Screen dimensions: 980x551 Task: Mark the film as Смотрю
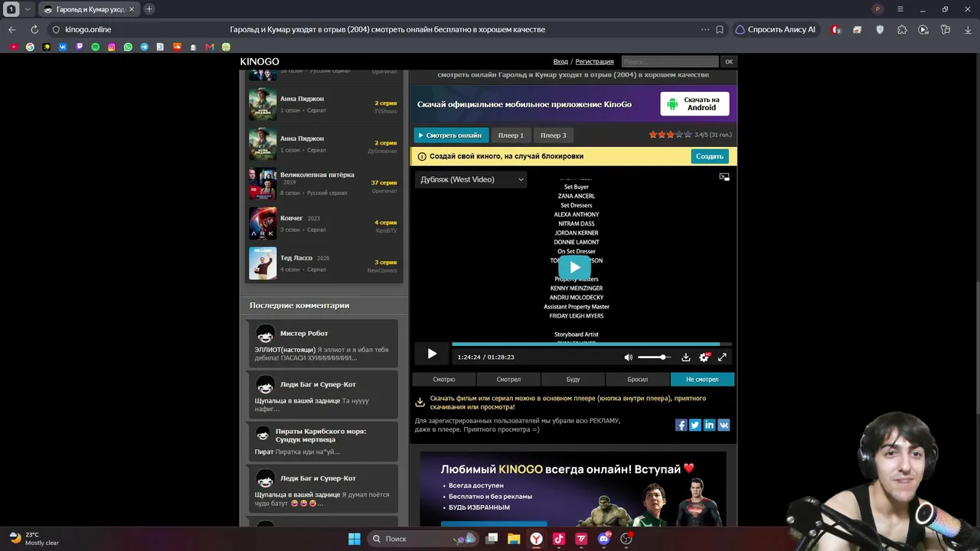444,380
